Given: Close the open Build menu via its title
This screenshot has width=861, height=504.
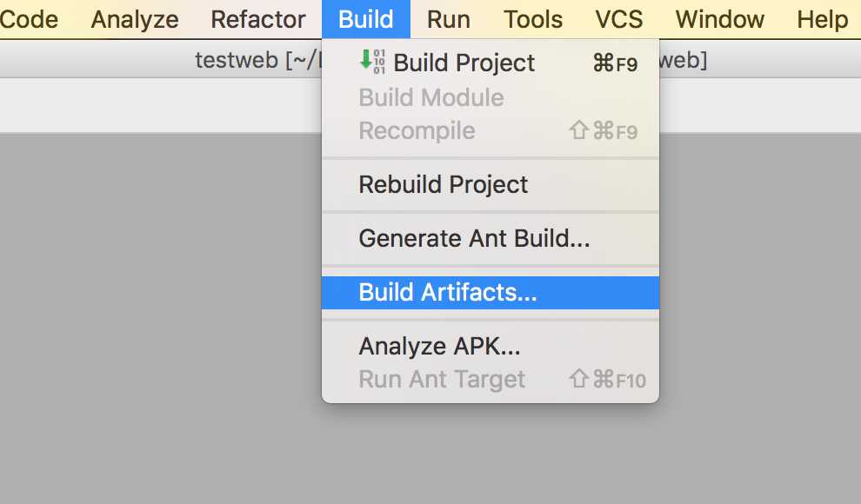Looking at the screenshot, I should (366, 19).
